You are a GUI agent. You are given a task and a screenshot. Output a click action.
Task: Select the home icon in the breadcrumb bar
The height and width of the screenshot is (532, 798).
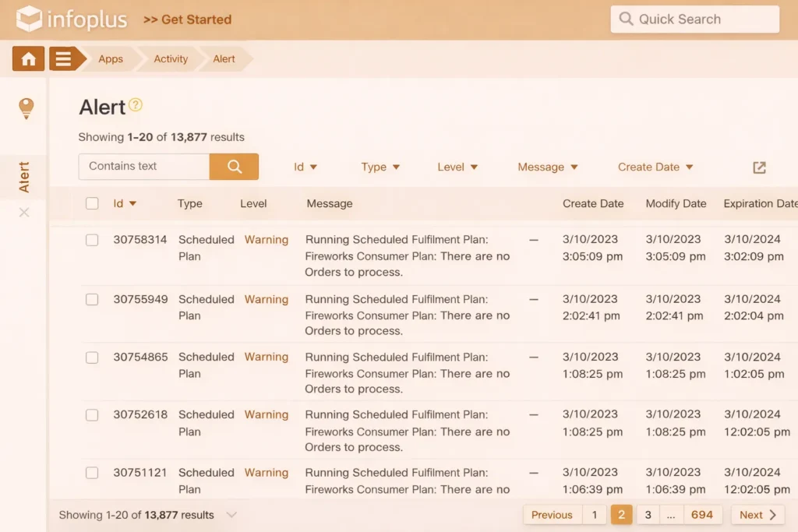[x=27, y=58]
